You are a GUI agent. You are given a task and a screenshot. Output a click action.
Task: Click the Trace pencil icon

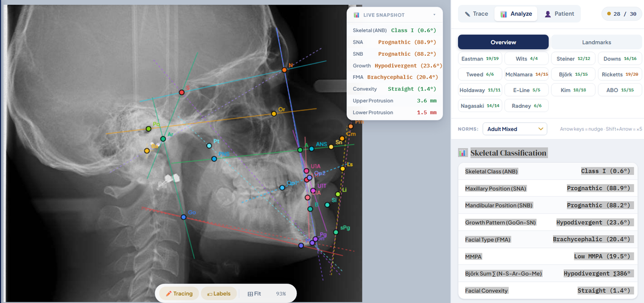[467, 14]
